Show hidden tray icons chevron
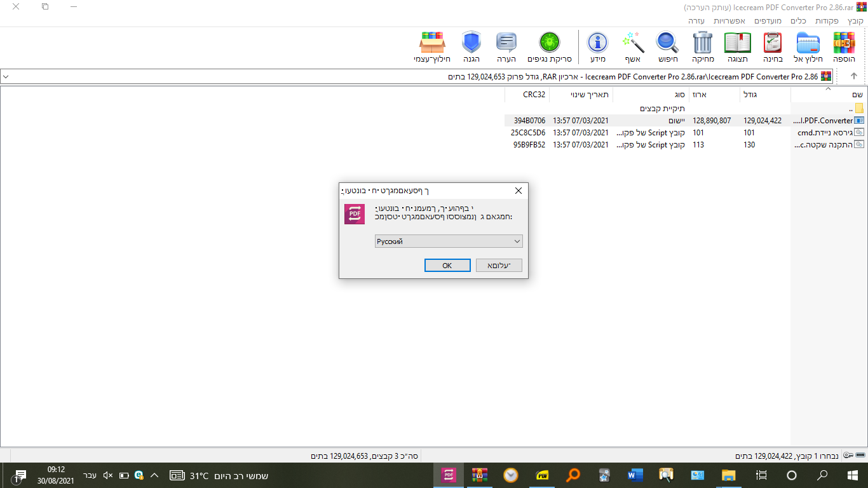This screenshot has height=488, width=868. [x=154, y=475]
